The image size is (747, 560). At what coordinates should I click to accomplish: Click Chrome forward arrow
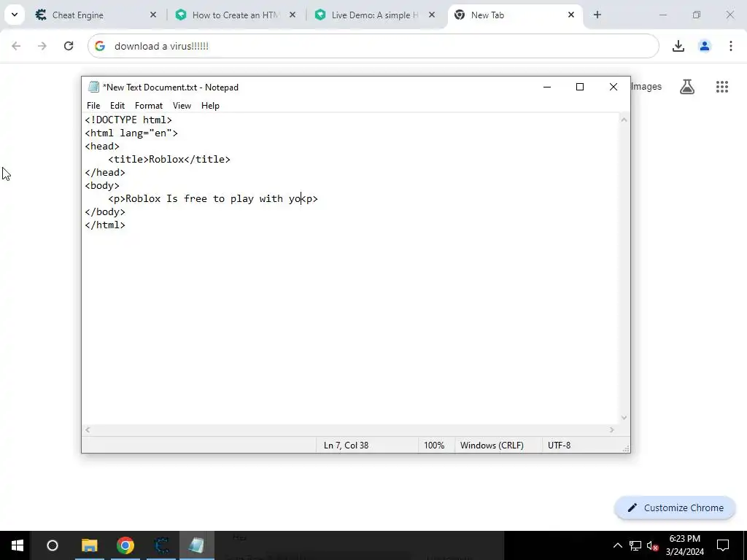point(42,46)
